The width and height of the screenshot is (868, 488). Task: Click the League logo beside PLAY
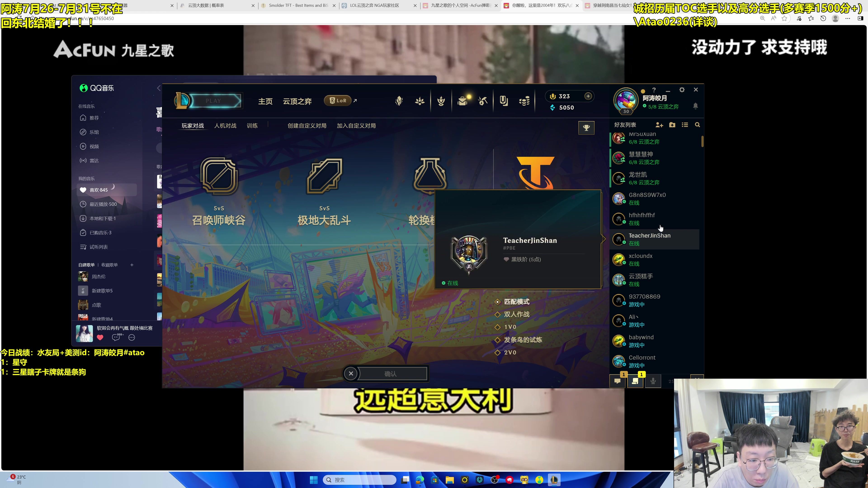(182, 101)
